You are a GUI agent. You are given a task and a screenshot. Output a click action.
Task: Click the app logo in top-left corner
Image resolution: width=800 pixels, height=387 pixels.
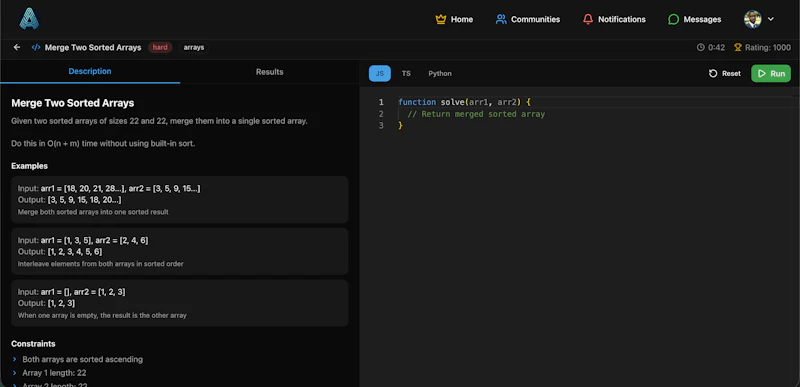(29, 19)
